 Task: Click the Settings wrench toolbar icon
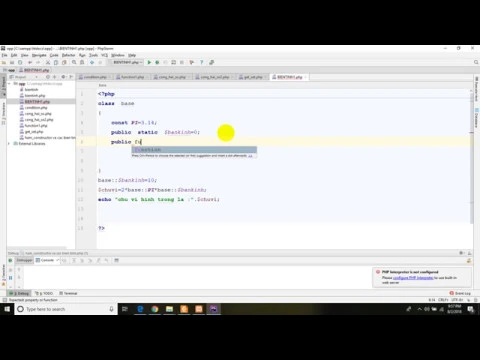tap(191, 62)
